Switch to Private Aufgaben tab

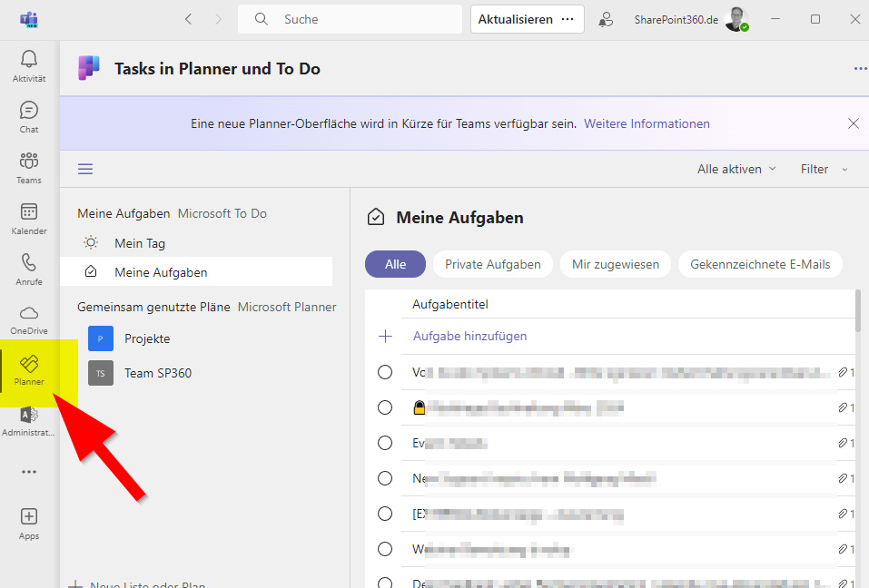(x=492, y=264)
